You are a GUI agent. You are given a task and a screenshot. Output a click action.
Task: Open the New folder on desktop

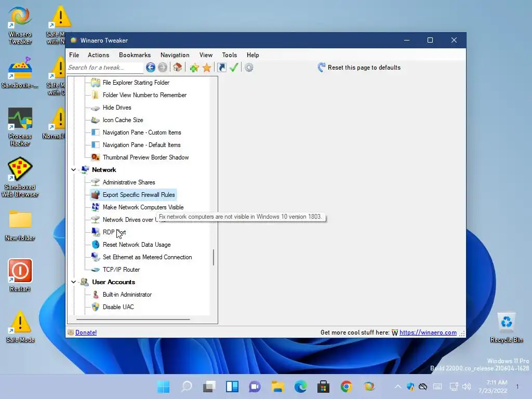click(x=20, y=225)
